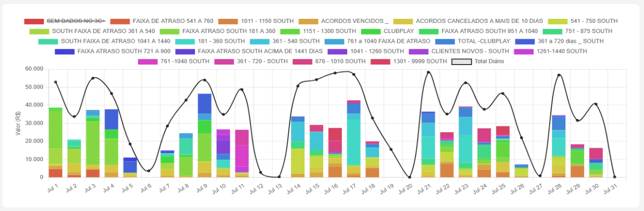This screenshot has height=211, width=644.
Task: Click the Total Diário point on Jul 21
Action: point(428,72)
